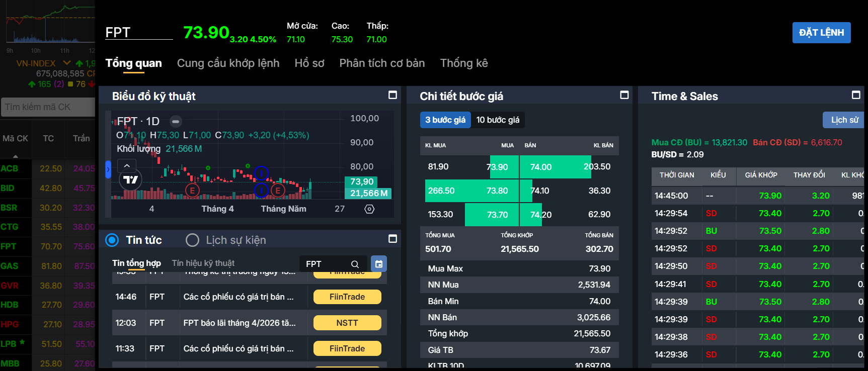Click the green up arrow beside VN-INDEX
The height and width of the screenshot is (371, 868).
click(79, 63)
